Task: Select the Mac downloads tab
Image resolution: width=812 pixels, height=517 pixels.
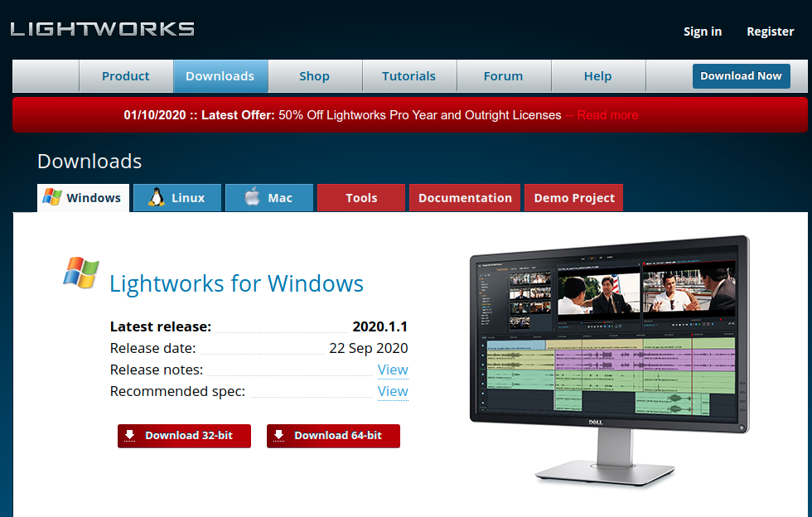Action: [269, 198]
